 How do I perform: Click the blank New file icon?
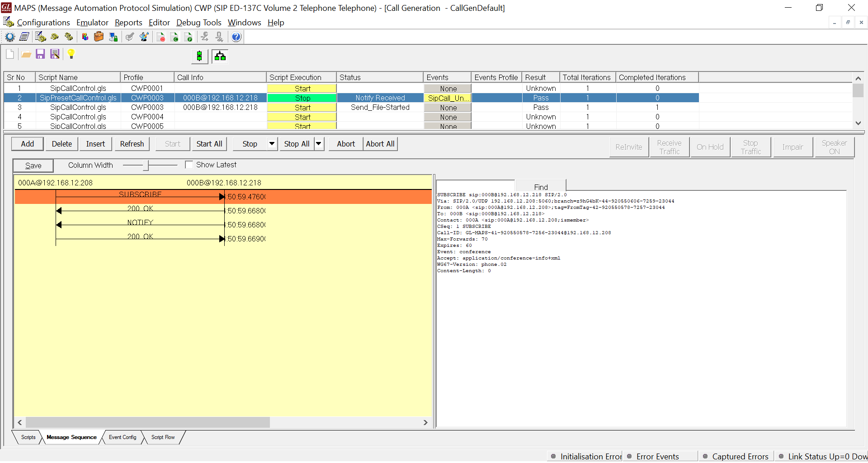(x=10, y=54)
